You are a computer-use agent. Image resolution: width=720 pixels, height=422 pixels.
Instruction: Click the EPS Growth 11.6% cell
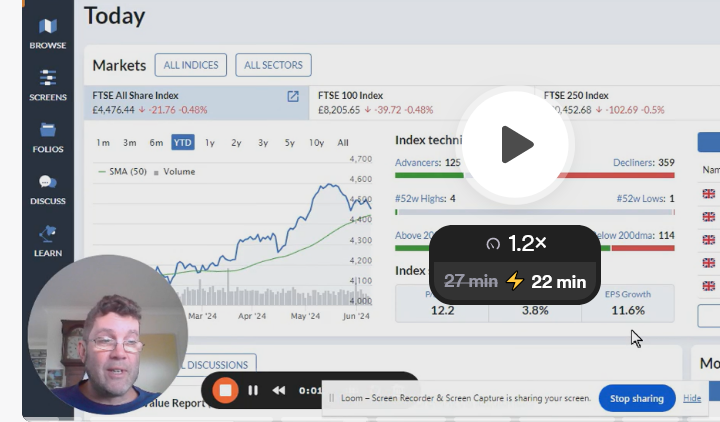(628, 303)
